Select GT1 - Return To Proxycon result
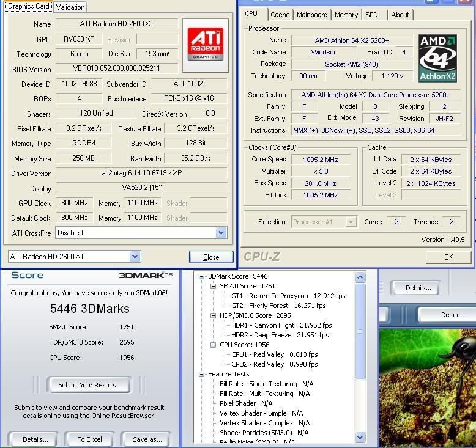 point(288,296)
